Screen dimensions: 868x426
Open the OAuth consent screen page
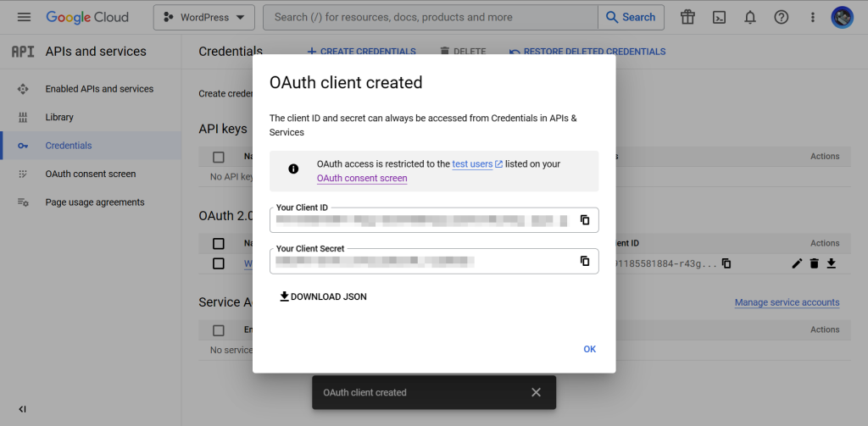[90, 174]
